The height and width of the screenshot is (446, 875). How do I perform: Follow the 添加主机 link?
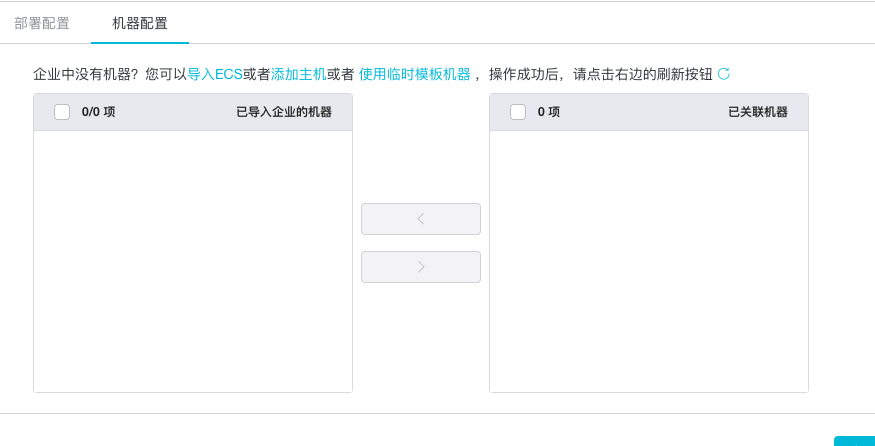(x=299, y=74)
